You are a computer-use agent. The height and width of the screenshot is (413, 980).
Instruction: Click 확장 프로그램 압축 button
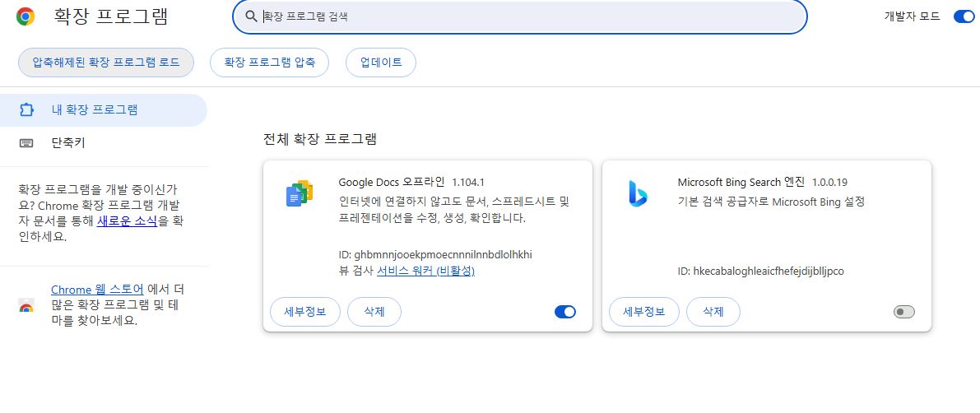click(269, 63)
